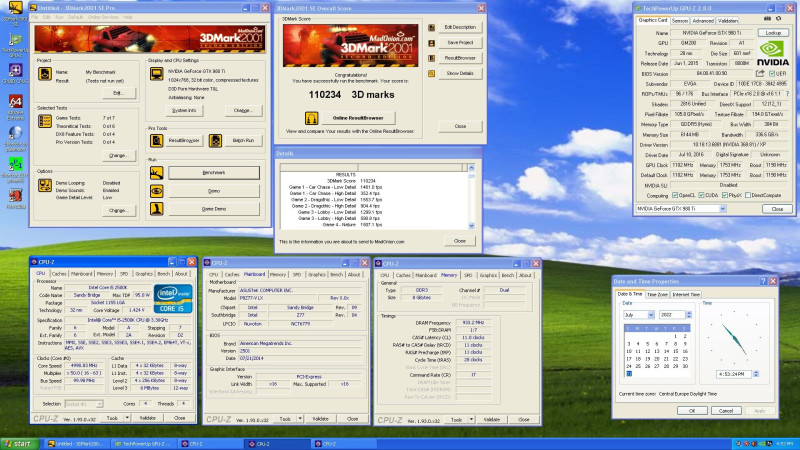
Task: Select the Caches tab in CPU-Z CPU window
Action: point(59,274)
